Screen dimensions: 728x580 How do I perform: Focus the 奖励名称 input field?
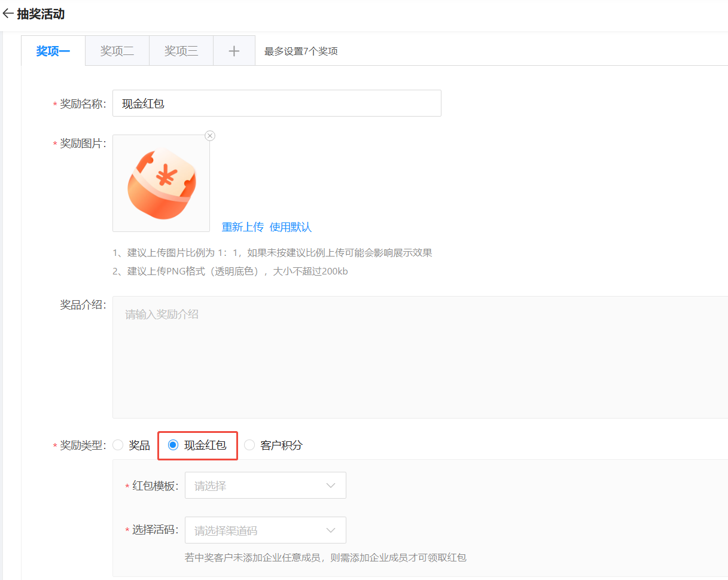[276, 103]
